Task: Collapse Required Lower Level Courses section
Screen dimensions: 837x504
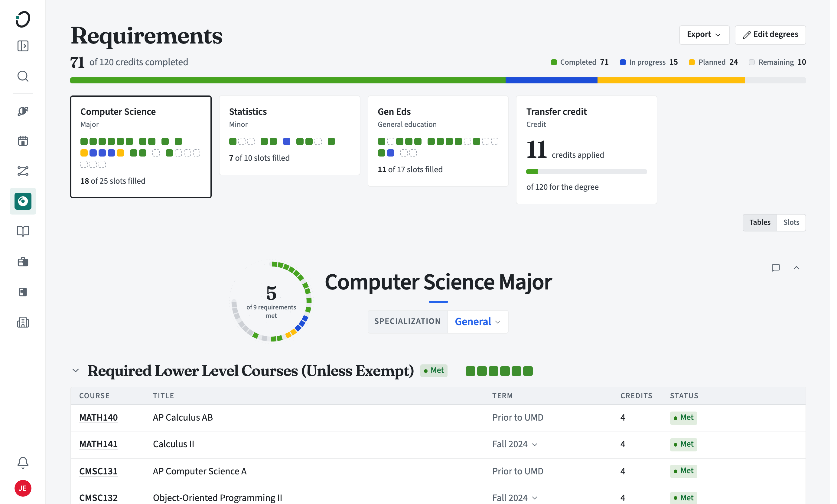Action: 75,370
